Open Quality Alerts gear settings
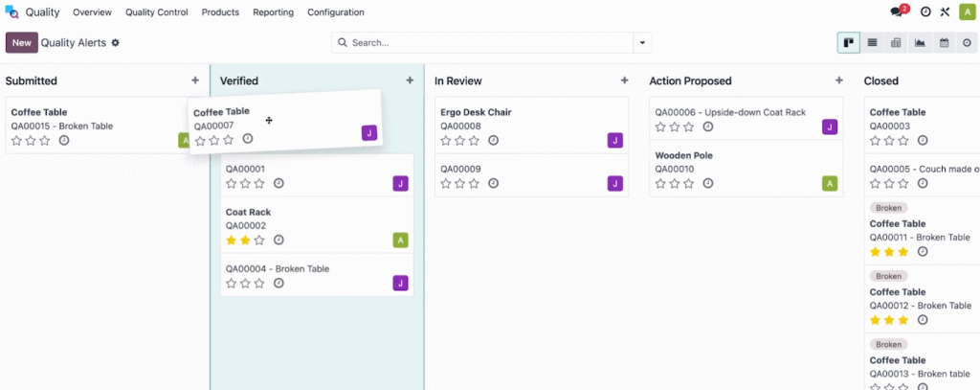Screen dimensions: 980x390 click(x=115, y=42)
